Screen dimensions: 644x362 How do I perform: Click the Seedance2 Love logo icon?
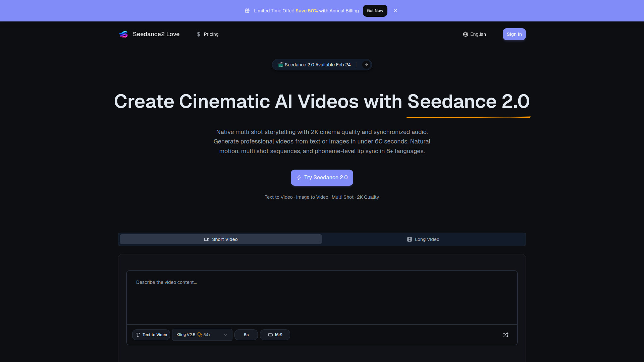[x=123, y=34]
